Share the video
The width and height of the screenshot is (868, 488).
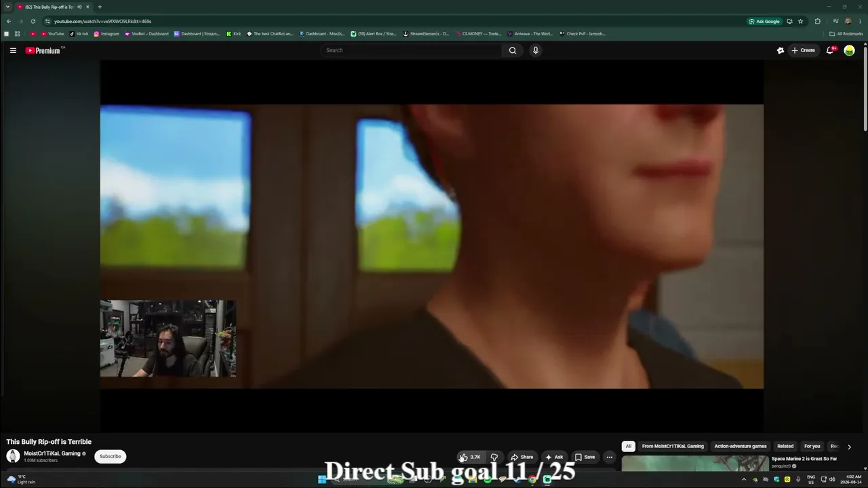521,457
